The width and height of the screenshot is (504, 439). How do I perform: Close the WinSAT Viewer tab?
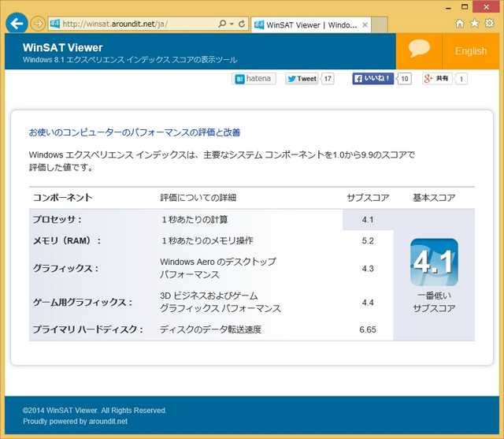365,24
